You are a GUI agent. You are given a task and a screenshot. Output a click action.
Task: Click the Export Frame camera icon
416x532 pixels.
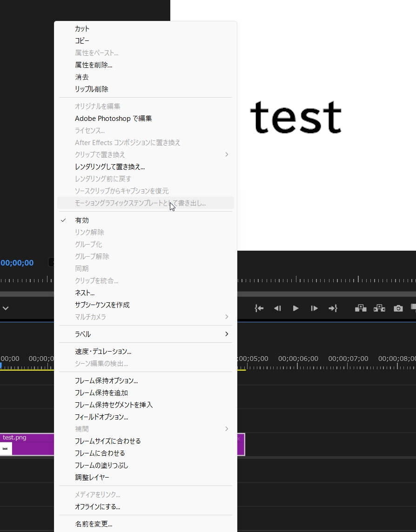tap(398, 308)
